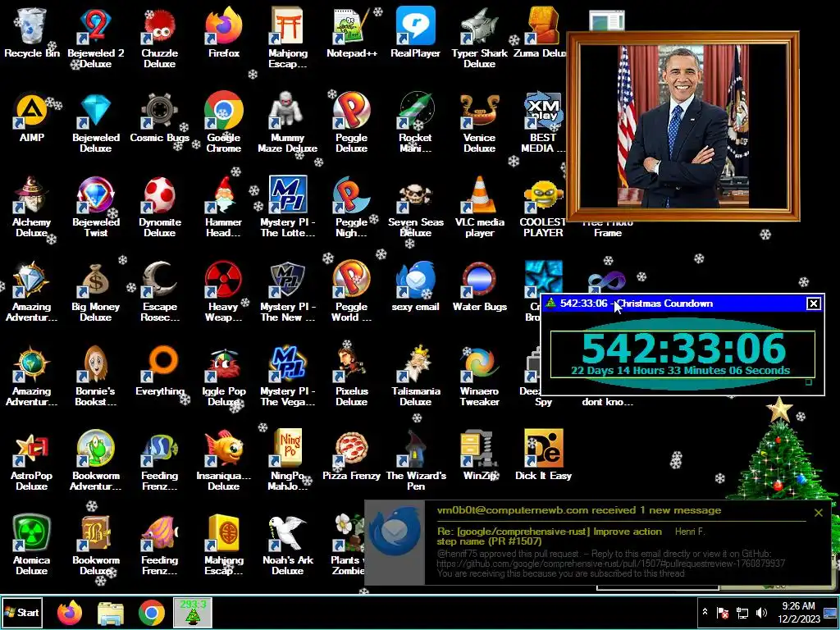Open File Explorer from the taskbar
Image resolution: width=840 pixels, height=630 pixels.
(x=111, y=613)
